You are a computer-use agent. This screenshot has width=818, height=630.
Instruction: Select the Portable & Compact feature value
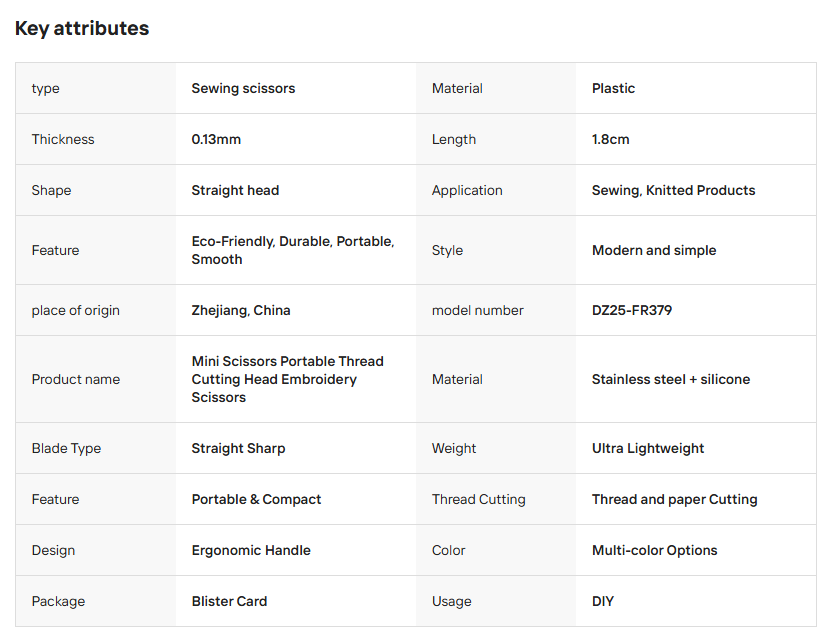click(256, 499)
